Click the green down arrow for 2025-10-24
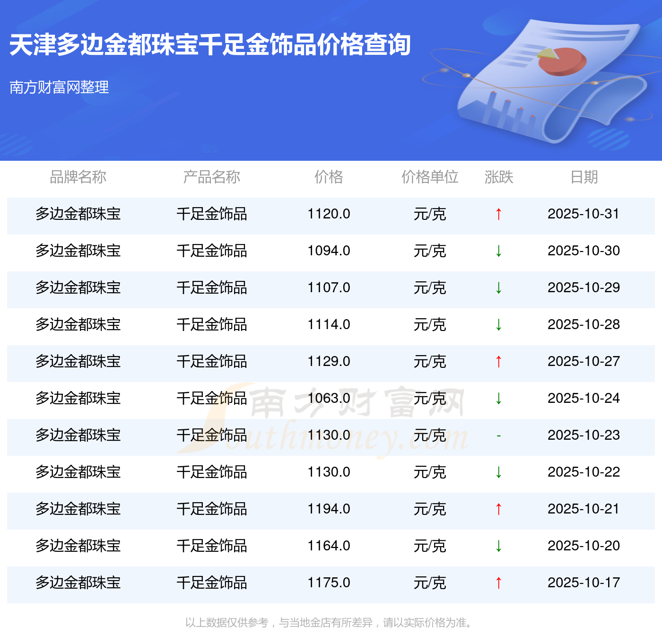The width and height of the screenshot is (662, 644). [x=498, y=399]
